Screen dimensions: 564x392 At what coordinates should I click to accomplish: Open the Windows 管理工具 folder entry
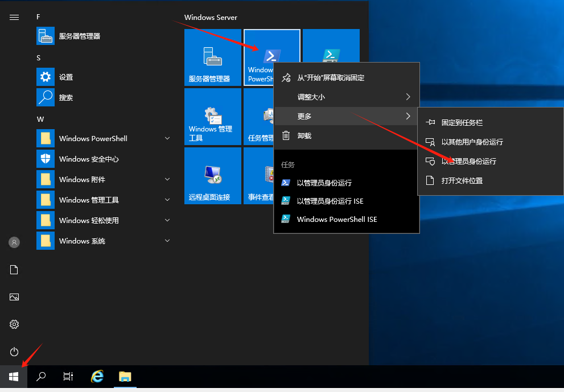[104, 200]
